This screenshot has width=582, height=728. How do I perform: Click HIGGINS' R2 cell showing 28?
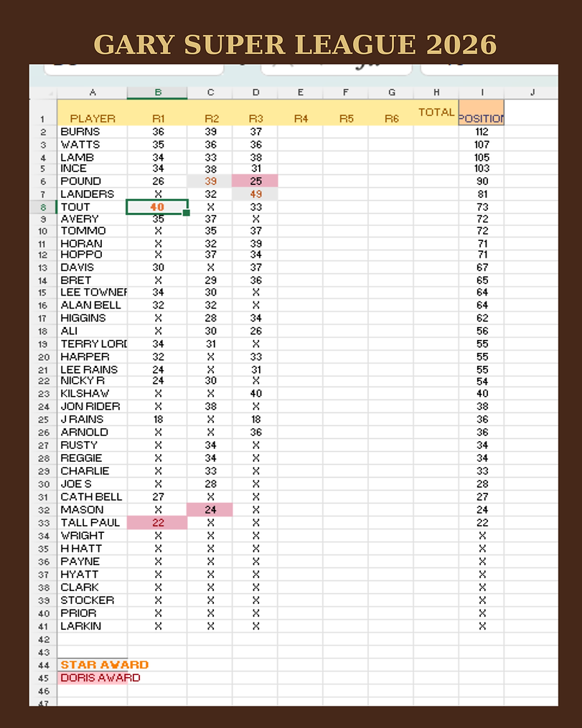[210, 318]
